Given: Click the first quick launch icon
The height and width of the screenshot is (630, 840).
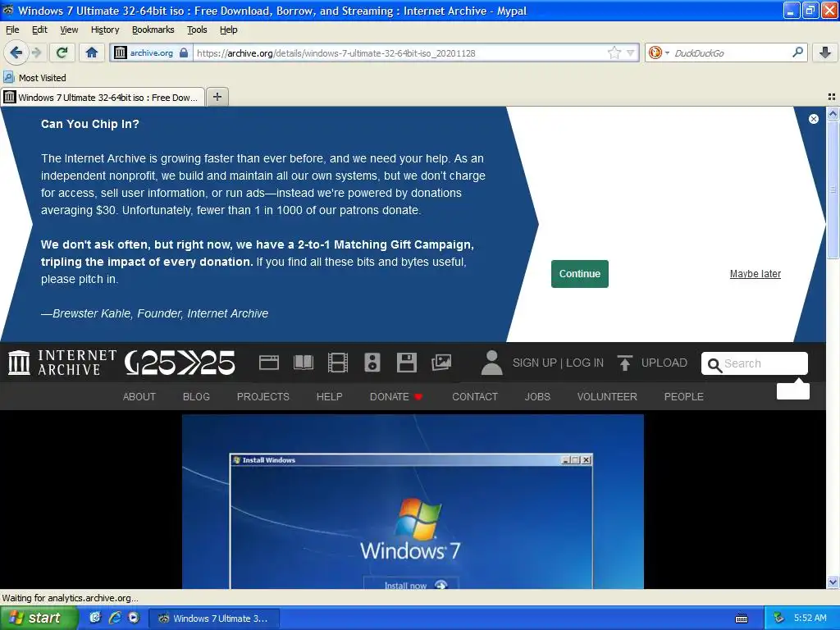Looking at the screenshot, I should [95, 618].
